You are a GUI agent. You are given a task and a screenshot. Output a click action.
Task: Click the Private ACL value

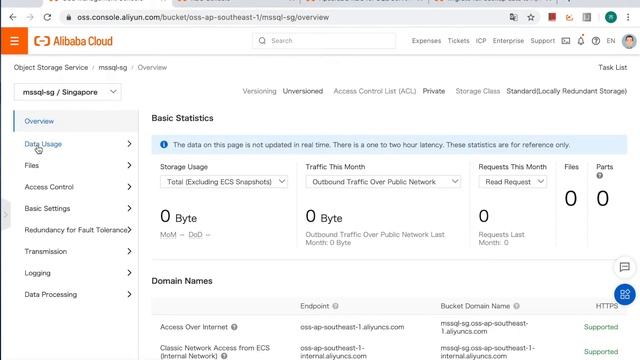pos(433,91)
